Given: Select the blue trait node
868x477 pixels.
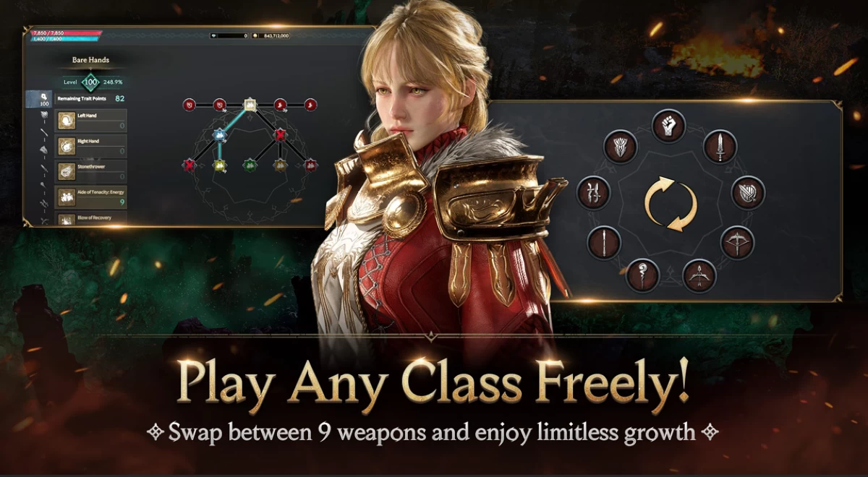Looking at the screenshot, I should point(219,134).
